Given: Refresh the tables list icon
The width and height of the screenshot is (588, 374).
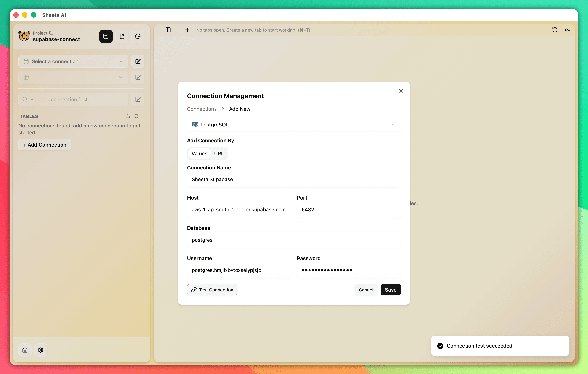Looking at the screenshot, I should coord(137,116).
